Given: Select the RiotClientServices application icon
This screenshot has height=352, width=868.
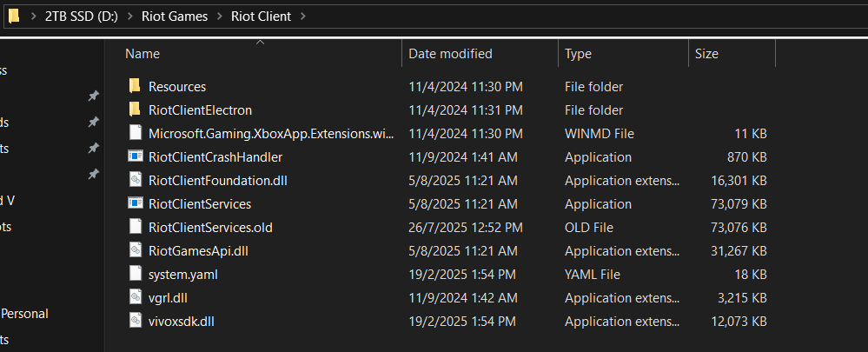Looking at the screenshot, I should [135, 203].
